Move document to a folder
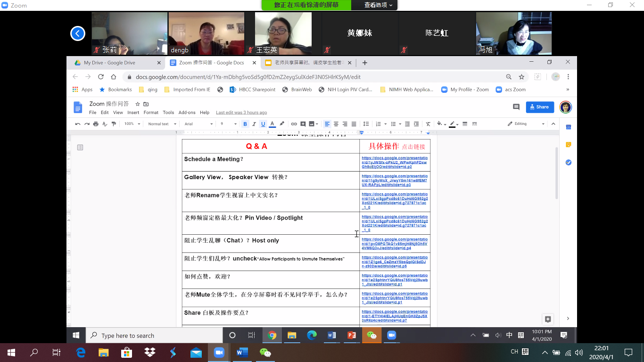The height and width of the screenshot is (362, 644). [146, 104]
